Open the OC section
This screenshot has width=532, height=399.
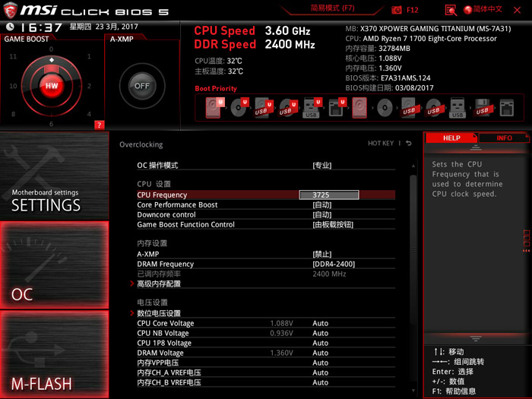pyautogui.click(x=54, y=265)
